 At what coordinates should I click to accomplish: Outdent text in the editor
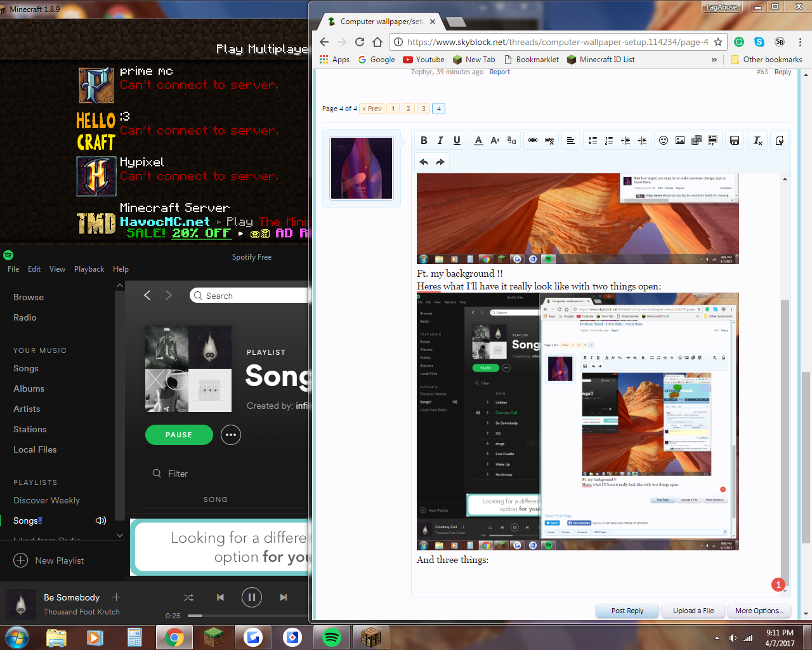tap(625, 140)
